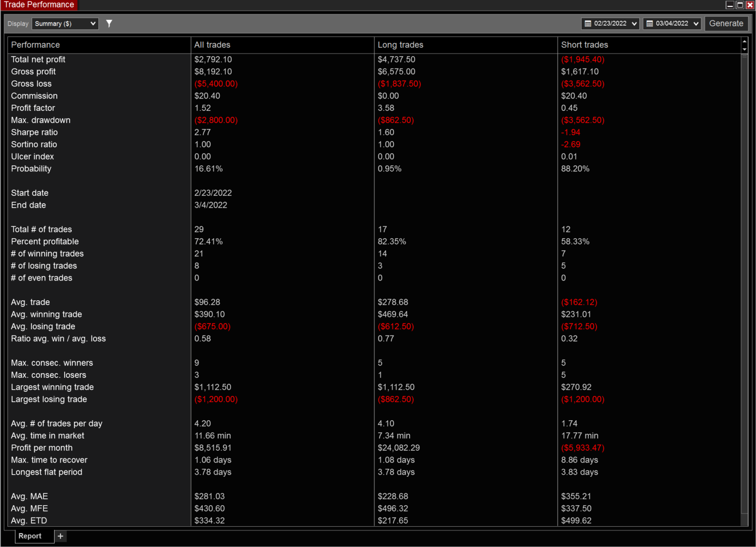Click the scrollbar up arrow
Viewport: 756px width, 547px height.
(744, 41)
